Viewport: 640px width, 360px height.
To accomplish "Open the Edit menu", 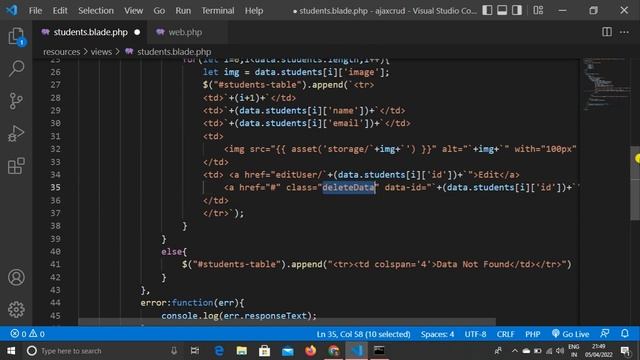I will (60, 11).
